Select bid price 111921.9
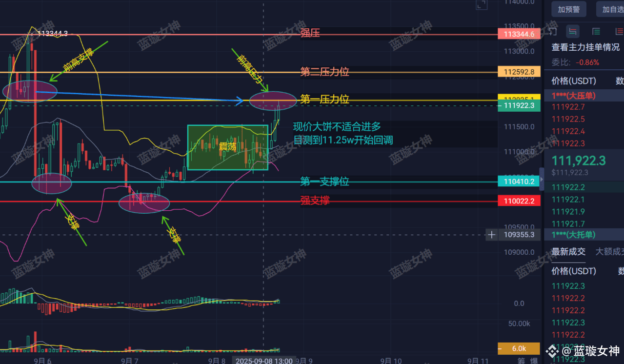Viewport: 624px width, 364px height. pos(568,212)
